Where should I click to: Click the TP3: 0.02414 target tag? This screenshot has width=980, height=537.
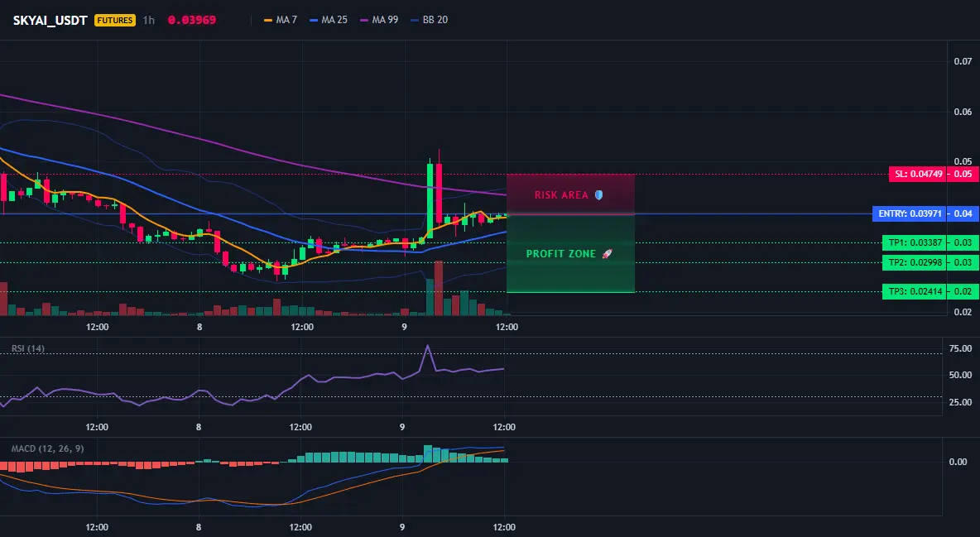(x=914, y=291)
